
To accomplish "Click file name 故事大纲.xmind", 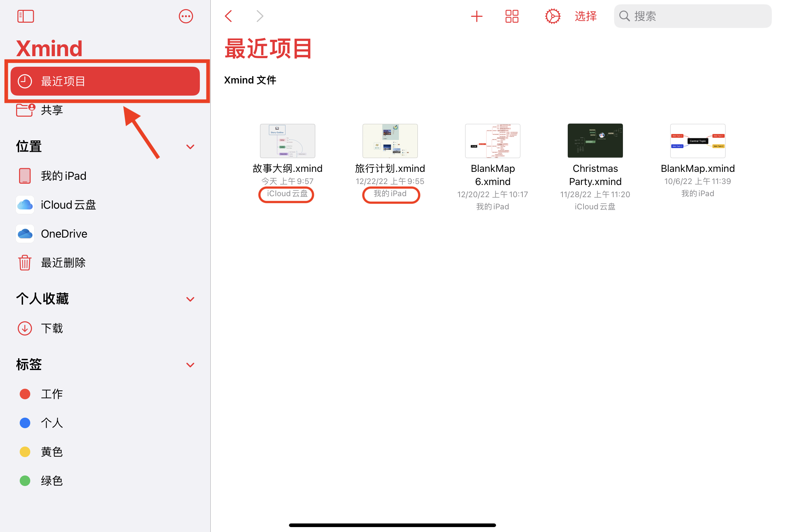I will tap(287, 169).
